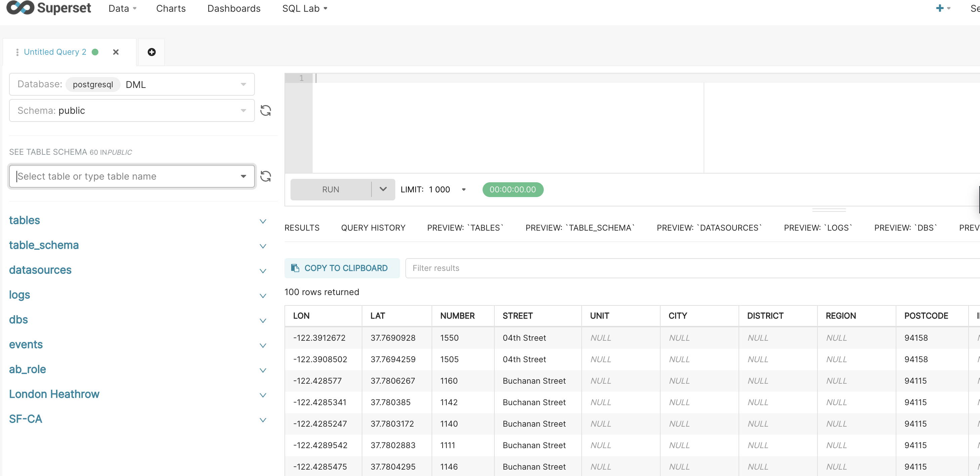Expand the London Heathrow table chevron
The height and width of the screenshot is (476, 980).
tap(263, 395)
